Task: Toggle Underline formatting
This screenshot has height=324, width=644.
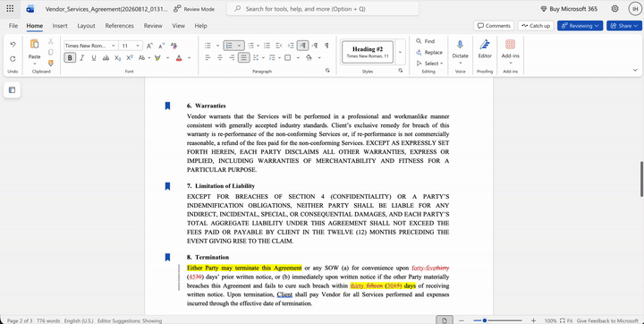Action: click(94, 58)
